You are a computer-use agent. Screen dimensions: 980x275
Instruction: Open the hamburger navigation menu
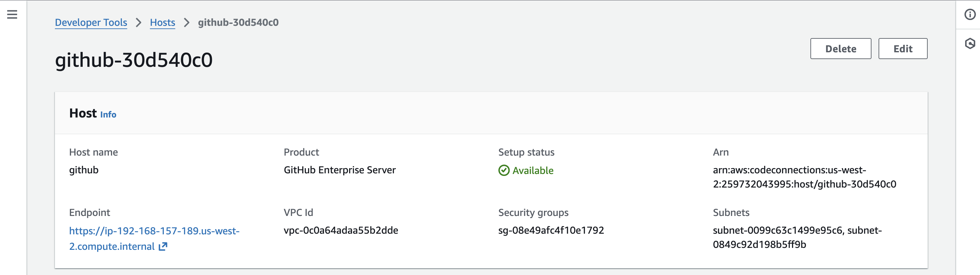click(12, 15)
